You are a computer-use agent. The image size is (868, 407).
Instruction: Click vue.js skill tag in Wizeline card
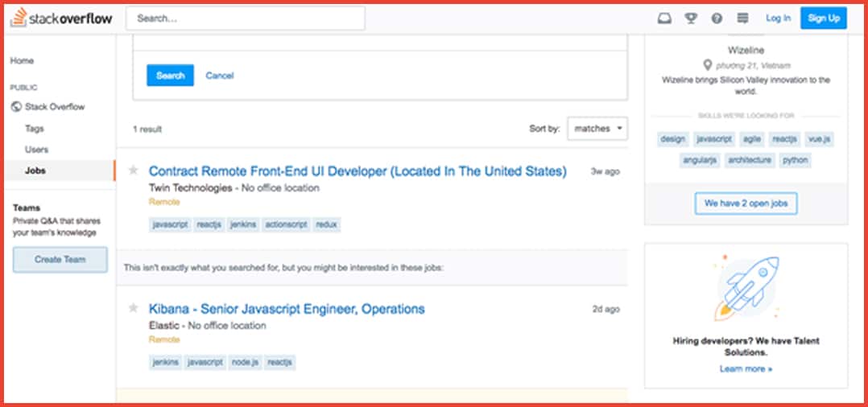tap(820, 139)
